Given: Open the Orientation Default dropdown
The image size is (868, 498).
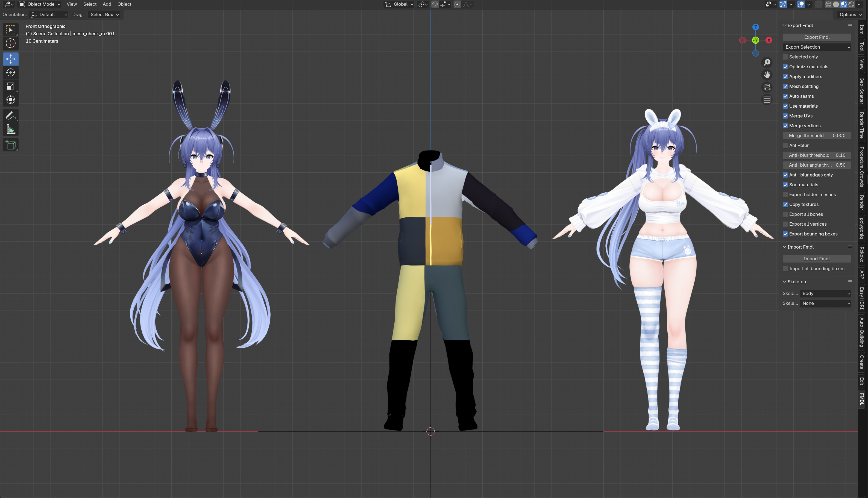Looking at the screenshot, I should [x=49, y=15].
